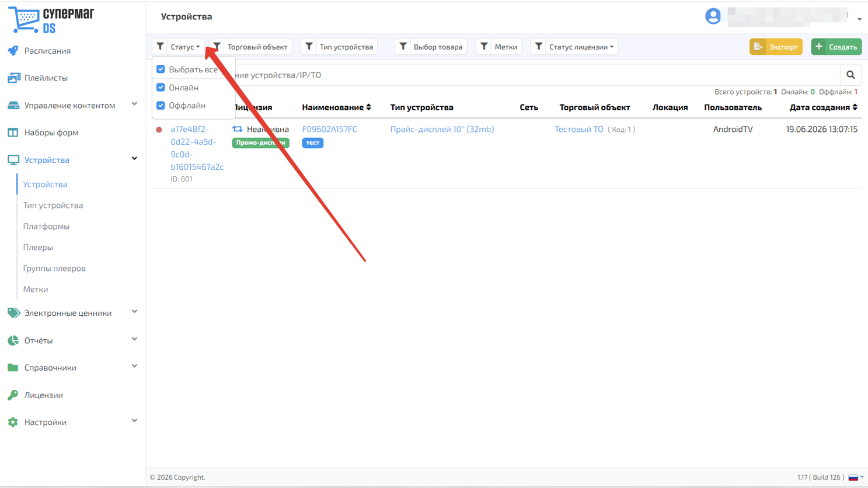
Task: Click the license sync arrows icon
Action: pos(238,129)
